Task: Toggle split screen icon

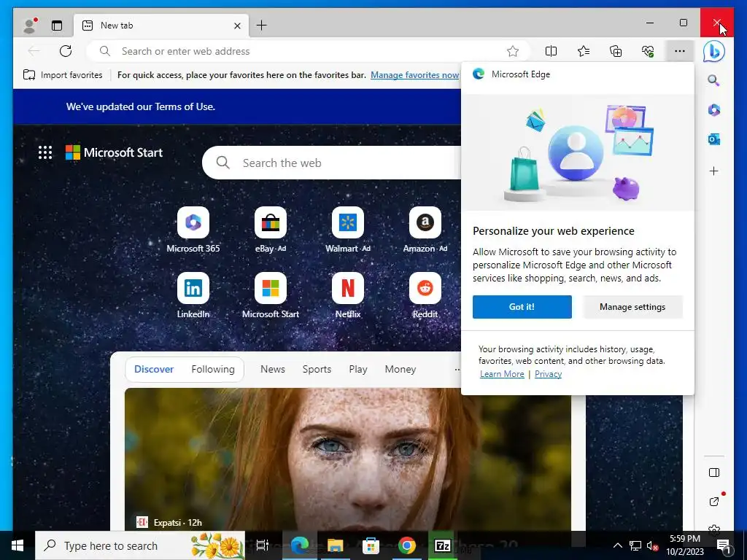Action: pos(551,51)
